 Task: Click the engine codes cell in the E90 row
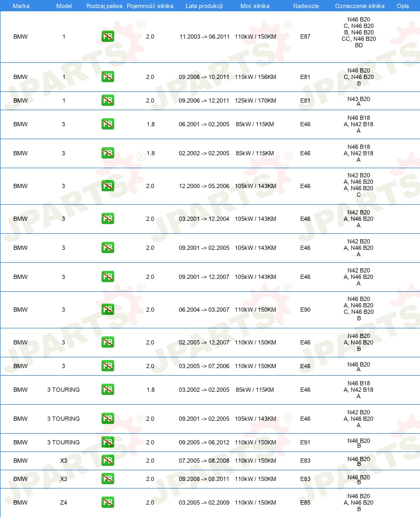(x=359, y=308)
